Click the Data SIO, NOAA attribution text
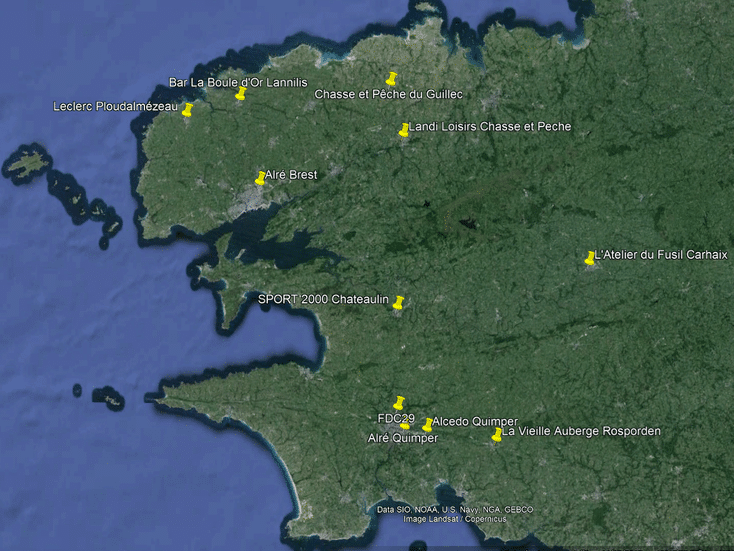This screenshot has height=551, width=734. pyautogui.click(x=455, y=509)
